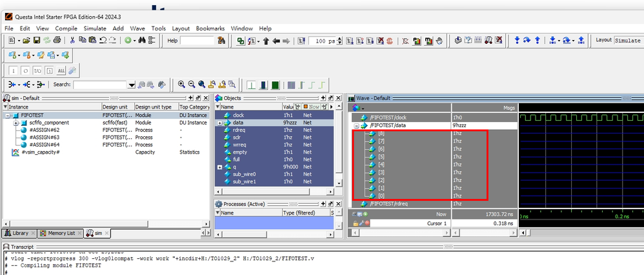Image resolution: width=644 pixels, height=275 pixels.
Task: Open the Wave menu
Action: (137, 28)
